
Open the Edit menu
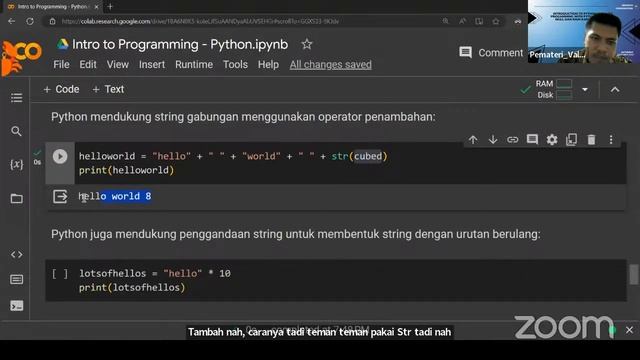pos(88,64)
